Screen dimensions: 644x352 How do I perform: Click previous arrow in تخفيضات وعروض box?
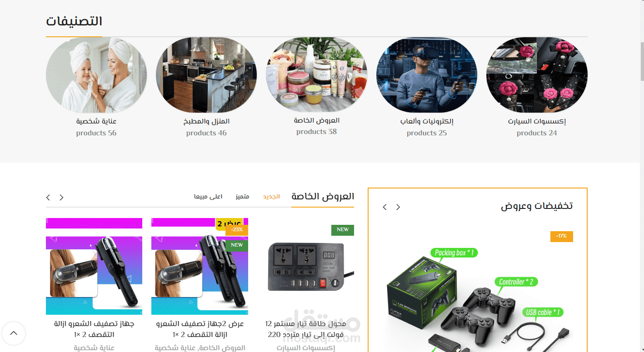(385, 207)
